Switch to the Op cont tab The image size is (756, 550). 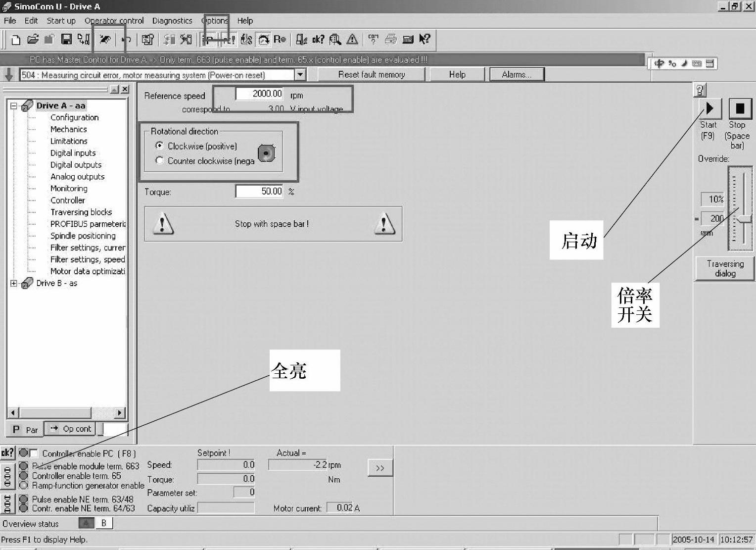click(70, 429)
